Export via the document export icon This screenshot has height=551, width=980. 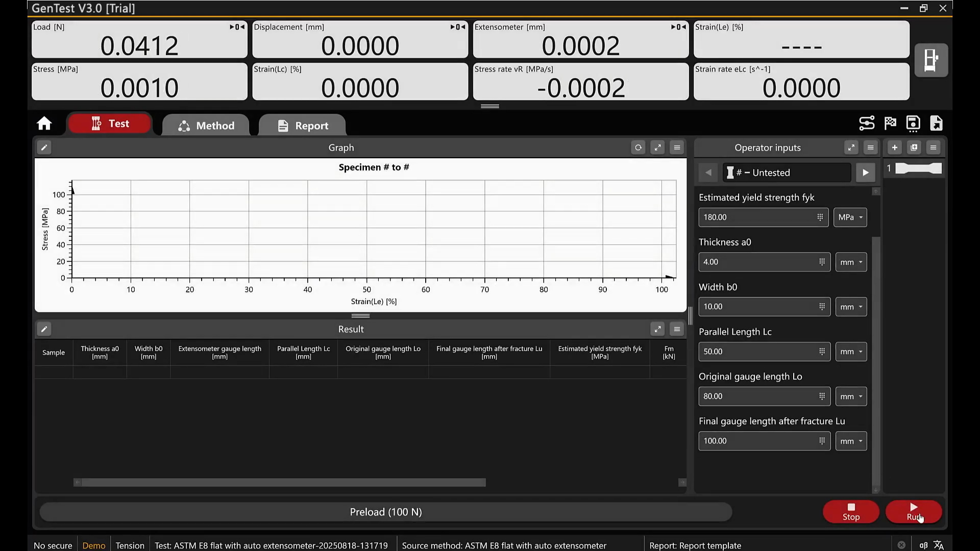(x=937, y=123)
